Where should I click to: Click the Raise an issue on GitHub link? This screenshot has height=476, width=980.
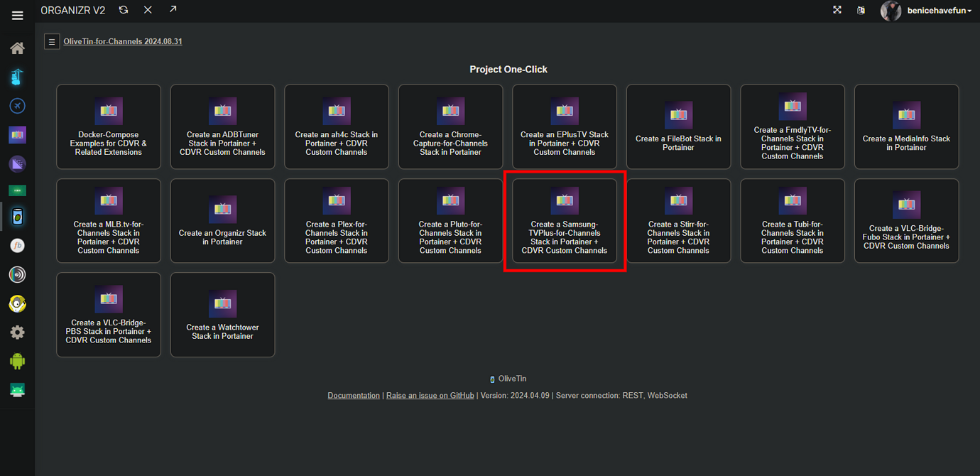(430, 395)
